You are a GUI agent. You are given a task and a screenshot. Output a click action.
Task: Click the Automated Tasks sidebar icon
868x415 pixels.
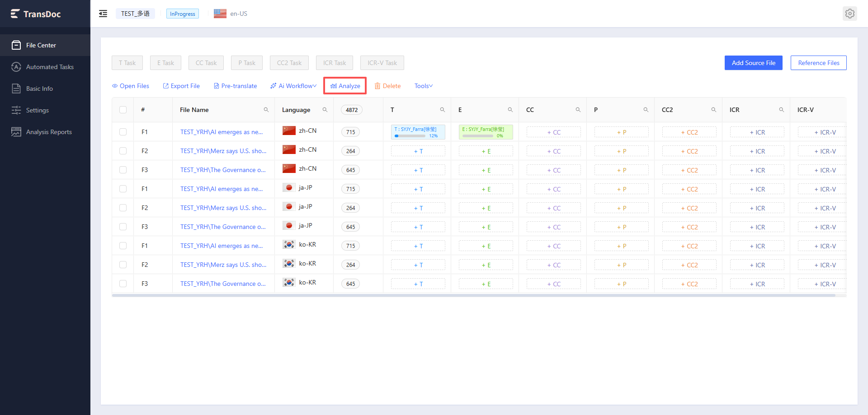point(16,67)
